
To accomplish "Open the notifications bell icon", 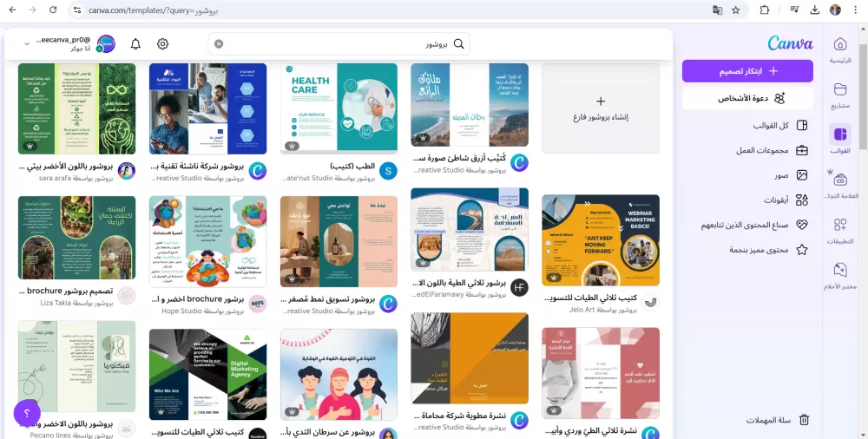I will 135,43.
